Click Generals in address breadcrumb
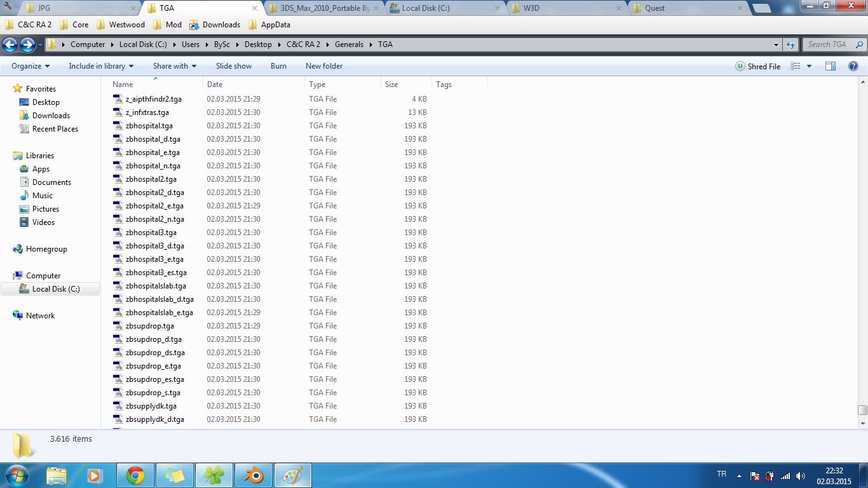 [x=349, y=44]
